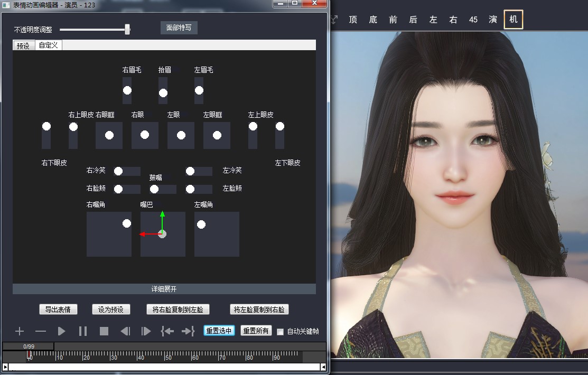Click the 面部特写 button
This screenshot has height=375, width=588.
[x=179, y=28]
